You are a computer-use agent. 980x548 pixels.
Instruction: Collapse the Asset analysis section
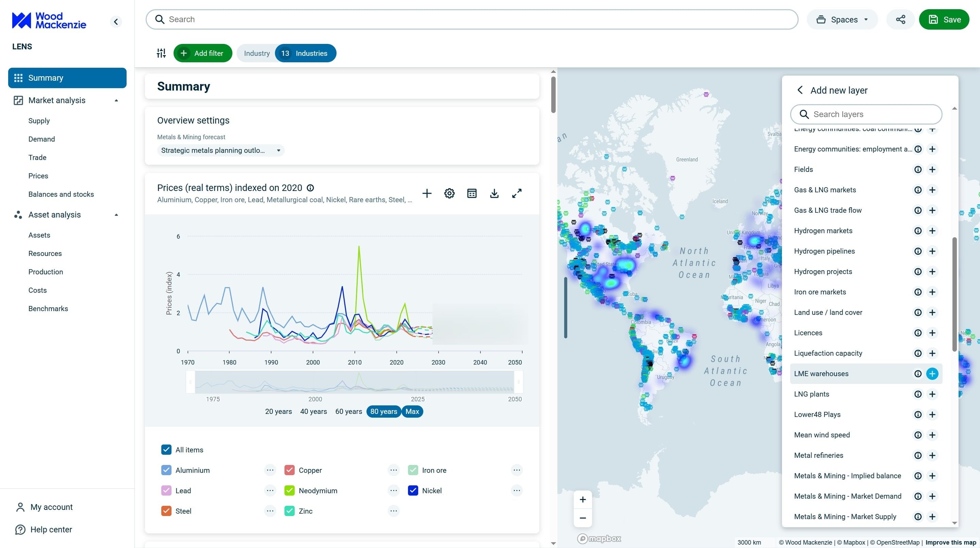[116, 215]
